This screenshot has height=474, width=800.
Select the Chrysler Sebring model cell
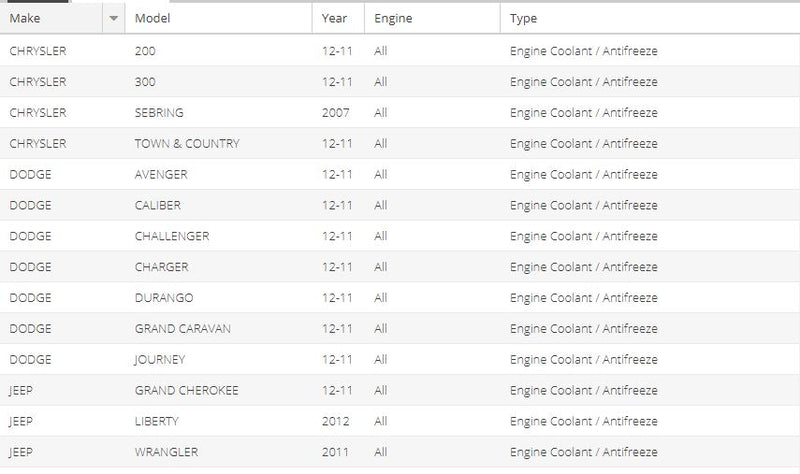tap(218, 112)
